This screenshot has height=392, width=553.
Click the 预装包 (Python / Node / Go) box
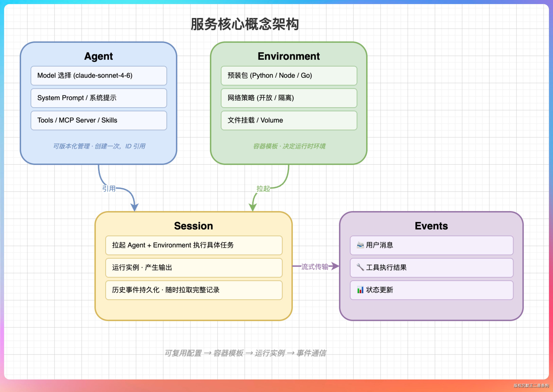tap(289, 76)
